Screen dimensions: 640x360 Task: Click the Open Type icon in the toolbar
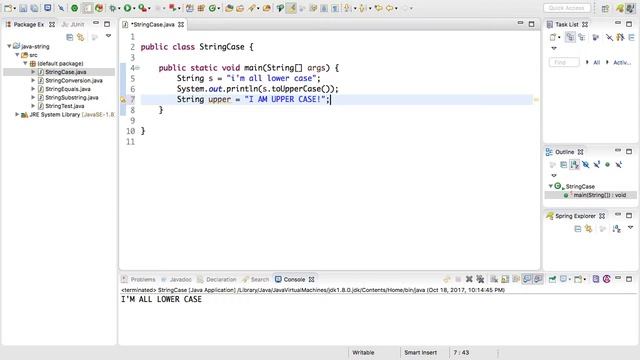[229, 8]
